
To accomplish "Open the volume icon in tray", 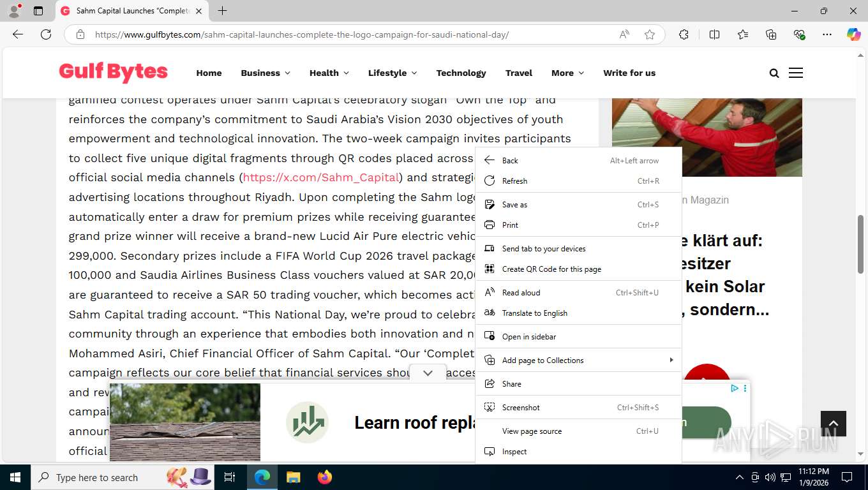I will tap(770, 477).
